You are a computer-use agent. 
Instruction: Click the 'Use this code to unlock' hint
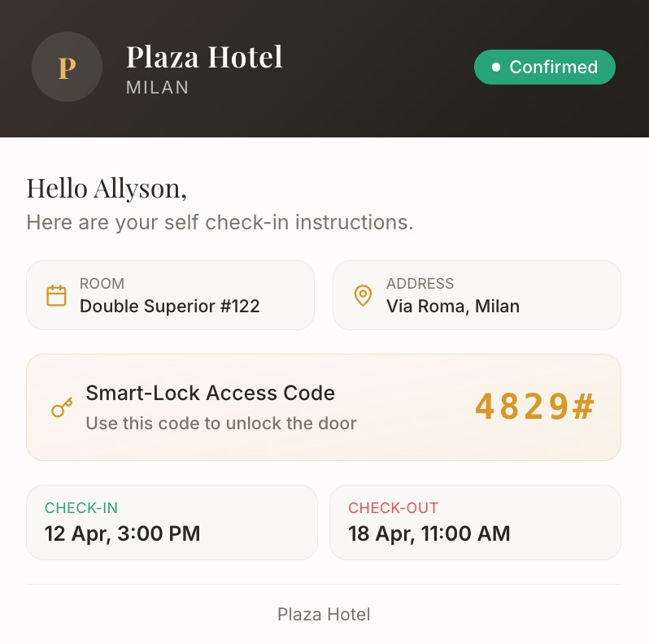click(x=220, y=423)
